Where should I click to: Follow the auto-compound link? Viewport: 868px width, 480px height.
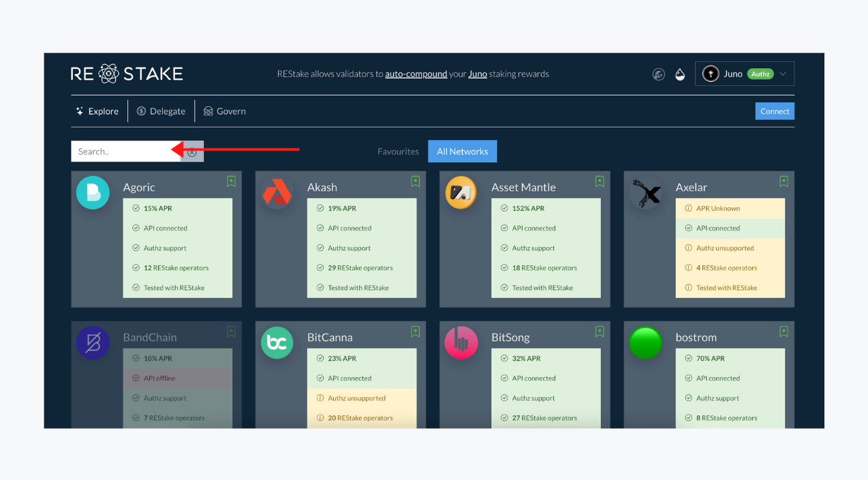pos(416,74)
